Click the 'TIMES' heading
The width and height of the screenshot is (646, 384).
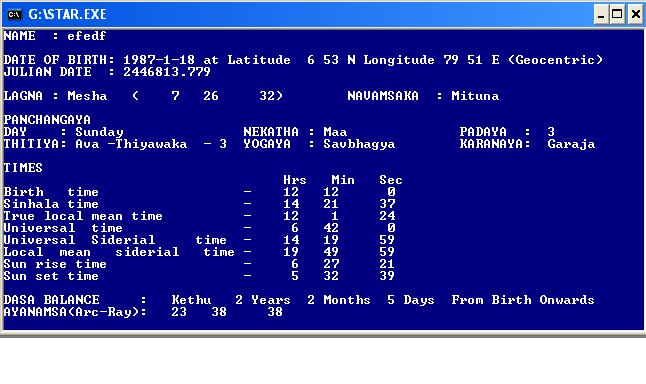23,168
